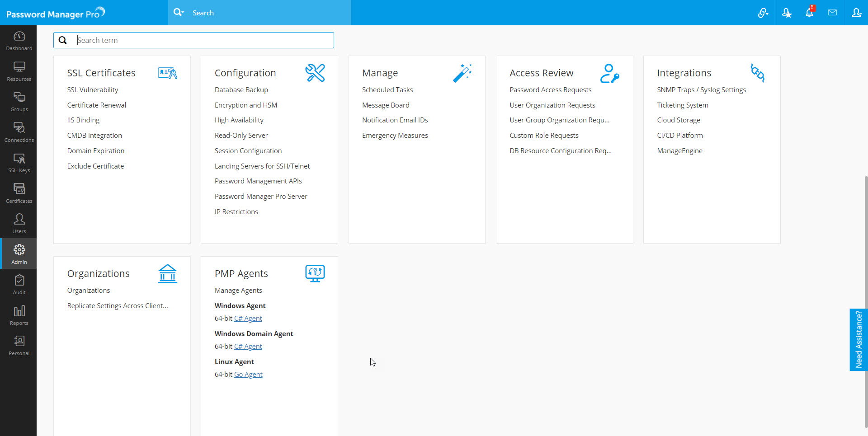Open User Organization Requests

[x=552, y=105]
